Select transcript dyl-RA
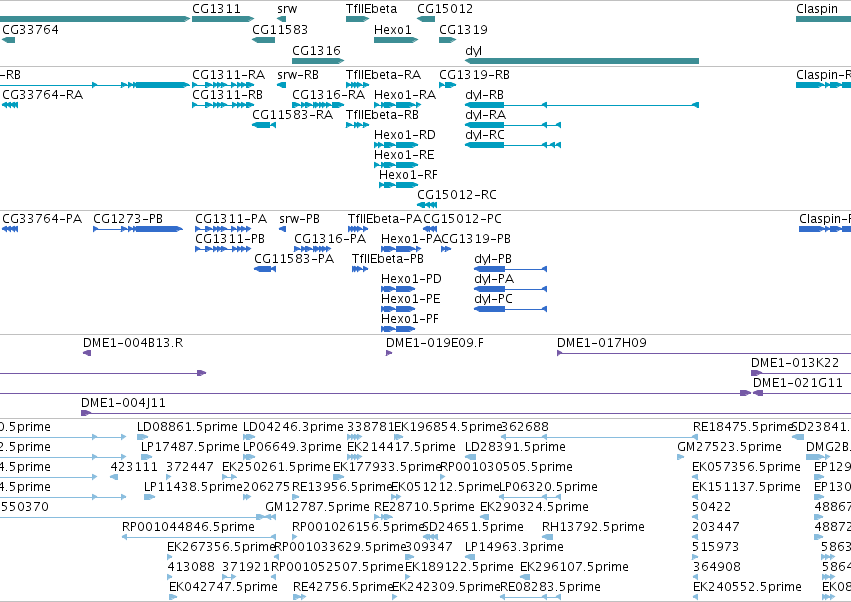The image size is (851, 602). tap(486, 115)
